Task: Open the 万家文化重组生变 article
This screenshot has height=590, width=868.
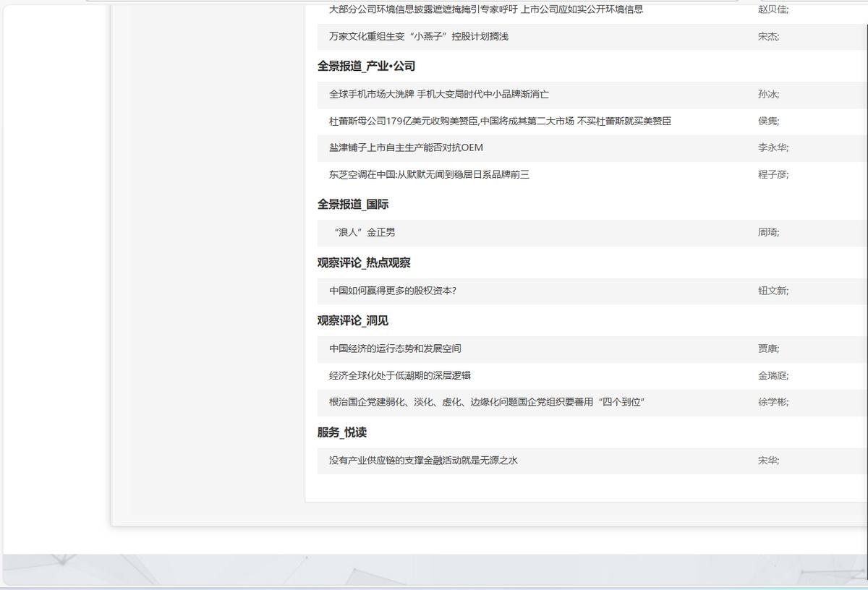Action: click(x=418, y=37)
